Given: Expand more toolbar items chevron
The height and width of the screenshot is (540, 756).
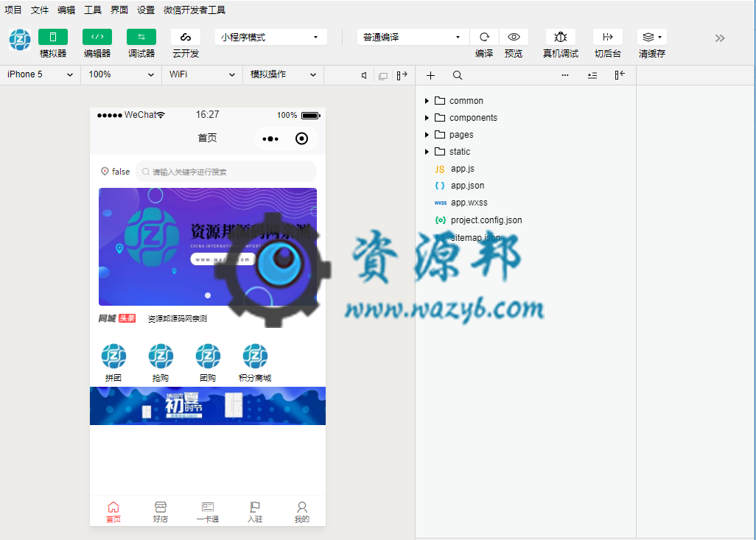Looking at the screenshot, I should tap(720, 38).
